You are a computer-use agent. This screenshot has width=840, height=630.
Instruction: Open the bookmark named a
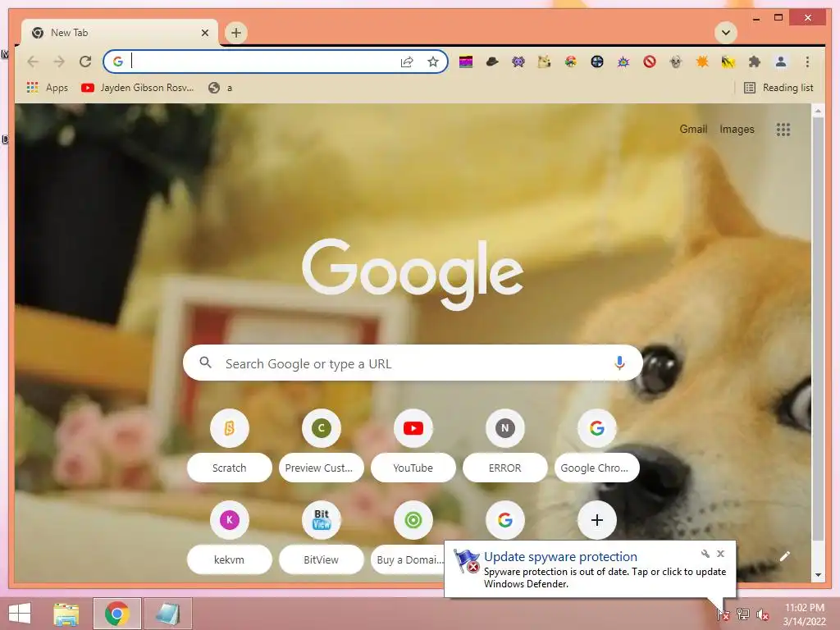(x=220, y=88)
